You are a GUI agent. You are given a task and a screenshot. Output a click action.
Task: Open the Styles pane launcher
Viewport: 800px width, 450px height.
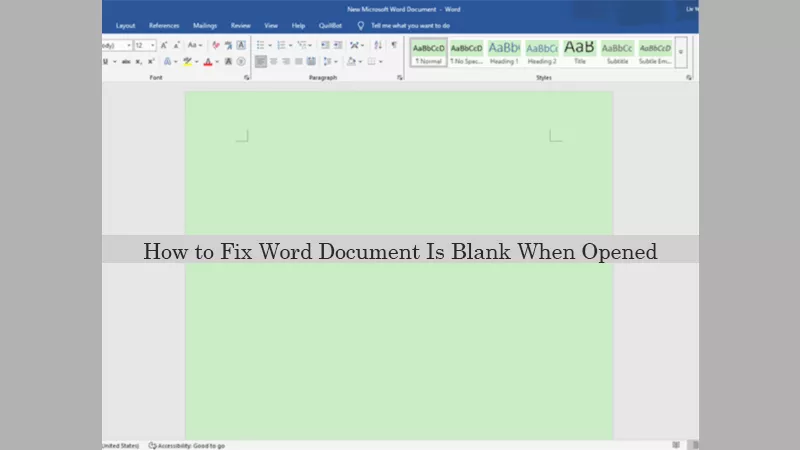[x=689, y=78]
